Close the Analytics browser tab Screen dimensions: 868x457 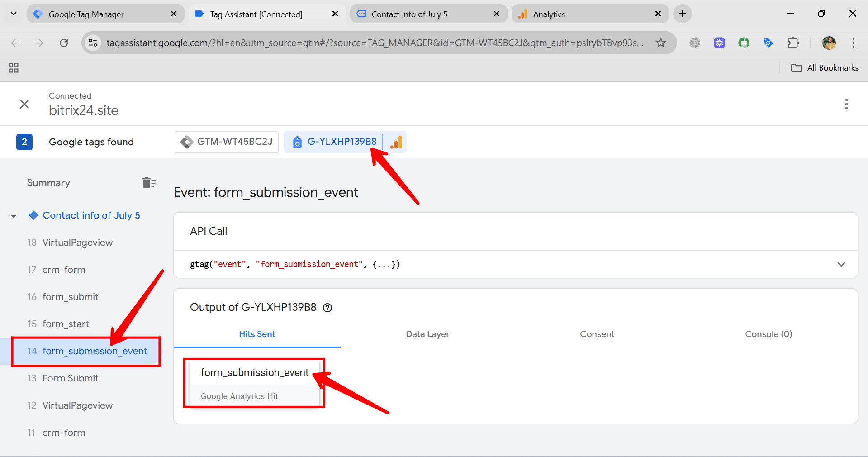point(658,14)
